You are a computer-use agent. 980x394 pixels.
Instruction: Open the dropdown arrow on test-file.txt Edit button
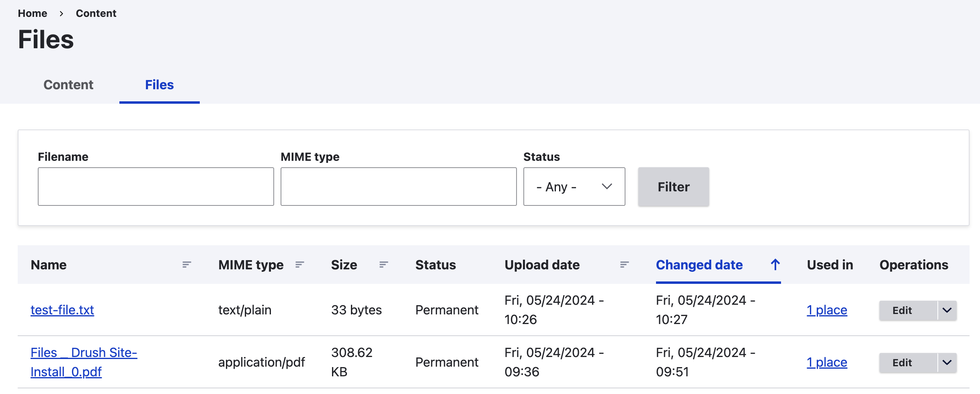tap(947, 310)
